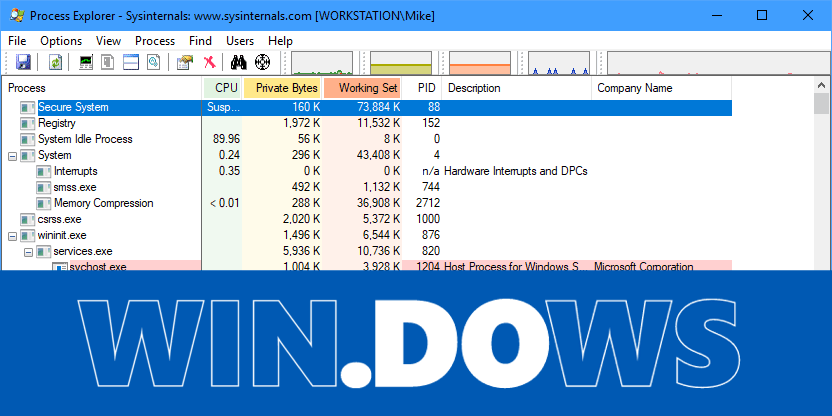This screenshot has width=832, height=416.
Task: Open the process Properties icon
Action: [x=185, y=63]
